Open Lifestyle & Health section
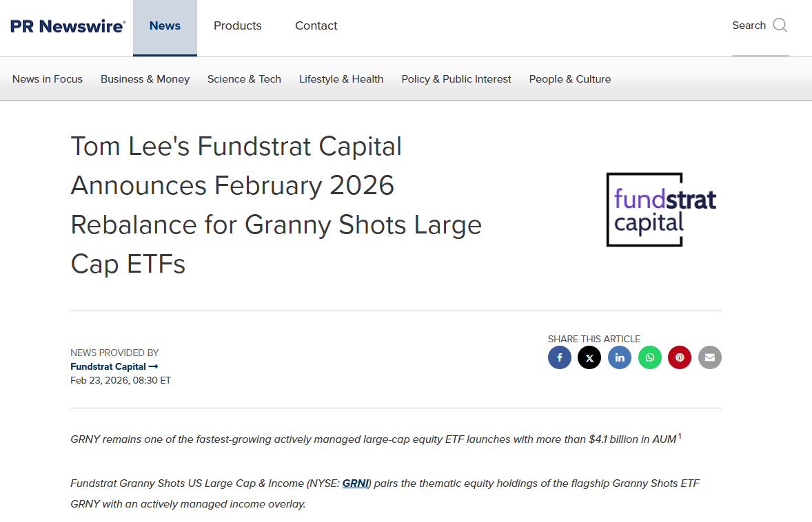This screenshot has width=812, height=522. click(341, 79)
